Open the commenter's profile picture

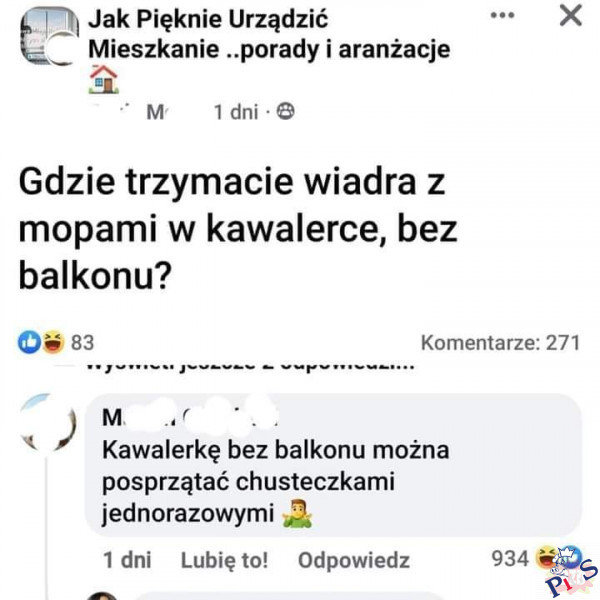point(47,422)
